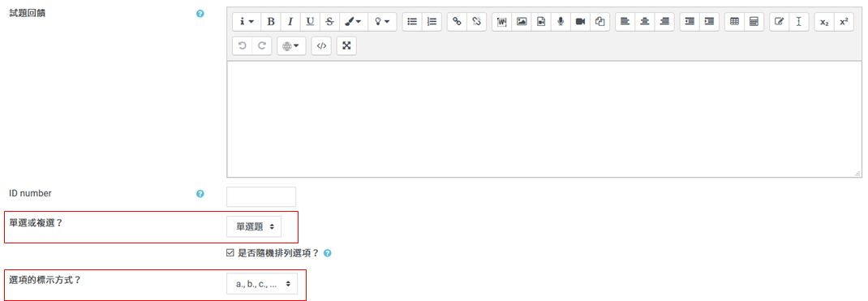Toggle bold formatting in editor toolbar
This screenshot has height=301, width=868.
[x=271, y=22]
